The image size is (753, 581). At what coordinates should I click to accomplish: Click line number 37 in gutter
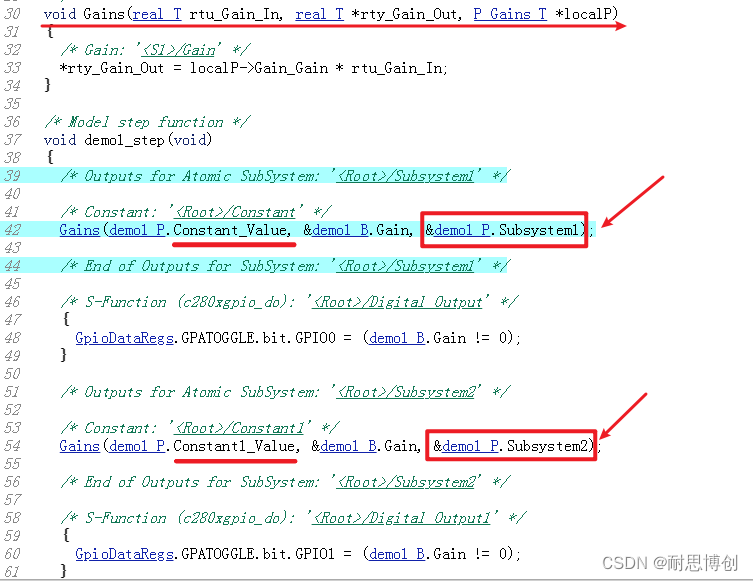[x=12, y=140]
